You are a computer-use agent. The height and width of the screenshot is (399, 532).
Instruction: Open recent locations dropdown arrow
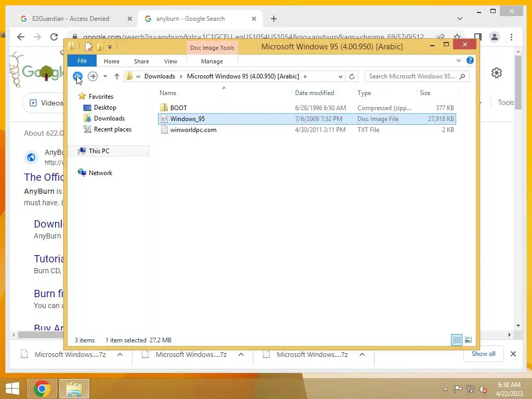(x=105, y=76)
